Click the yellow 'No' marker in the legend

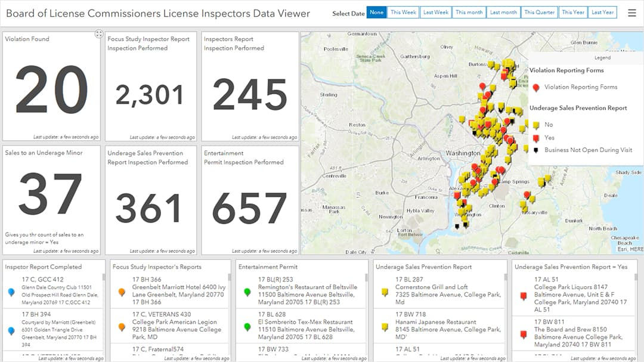coord(537,125)
